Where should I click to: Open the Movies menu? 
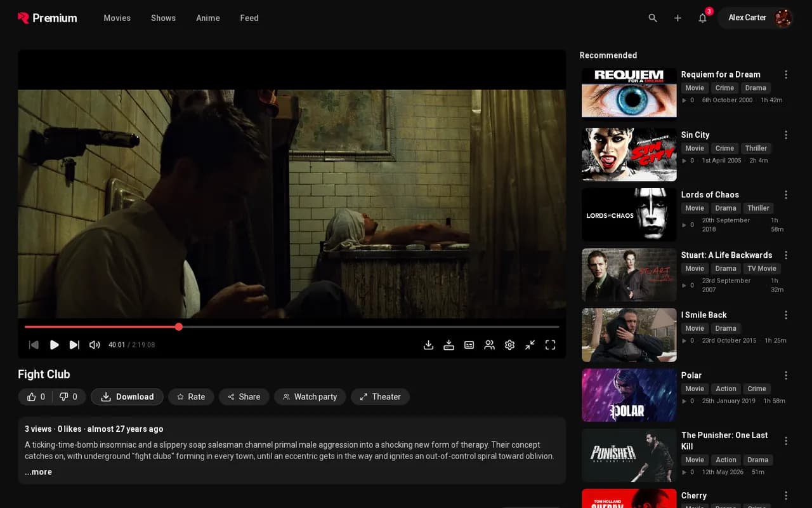pos(117,18)
